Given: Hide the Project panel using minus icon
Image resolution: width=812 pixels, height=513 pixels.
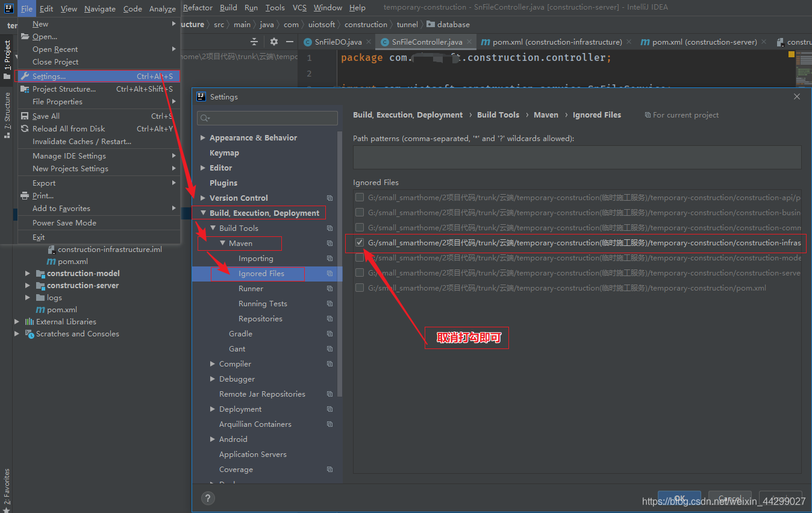Looking at the screenshot, I should [x=290, y=42].
